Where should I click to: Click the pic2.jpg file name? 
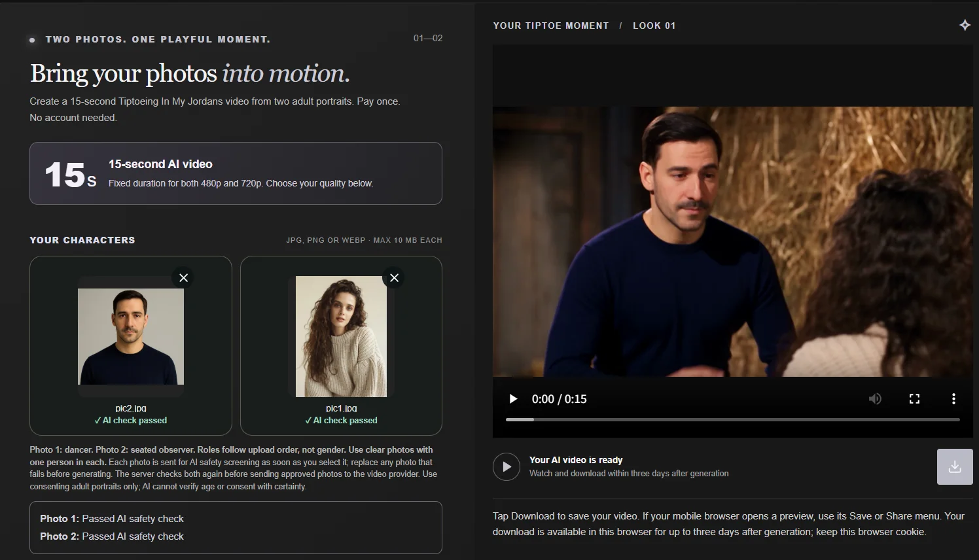[131, 408]
